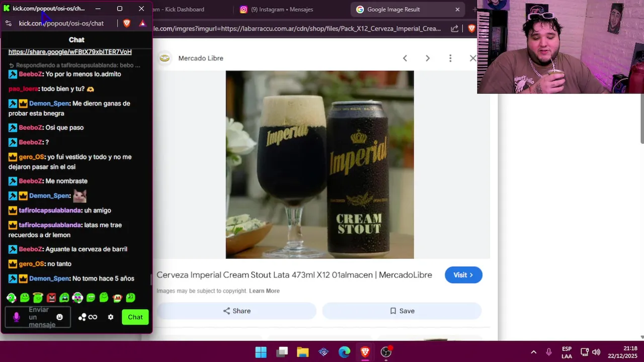Screen dimensions: 644x362
Task: Open the emoji picker smiley icon
Action: coord(59,317)
